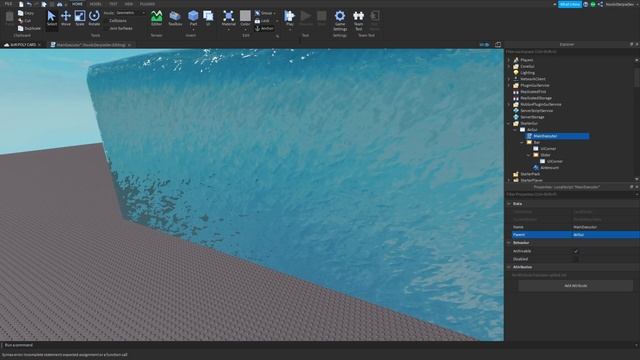Toggle the Join Surfaces checkbox
The width and height of the screenshot is (640, 360).
(106, 28)
